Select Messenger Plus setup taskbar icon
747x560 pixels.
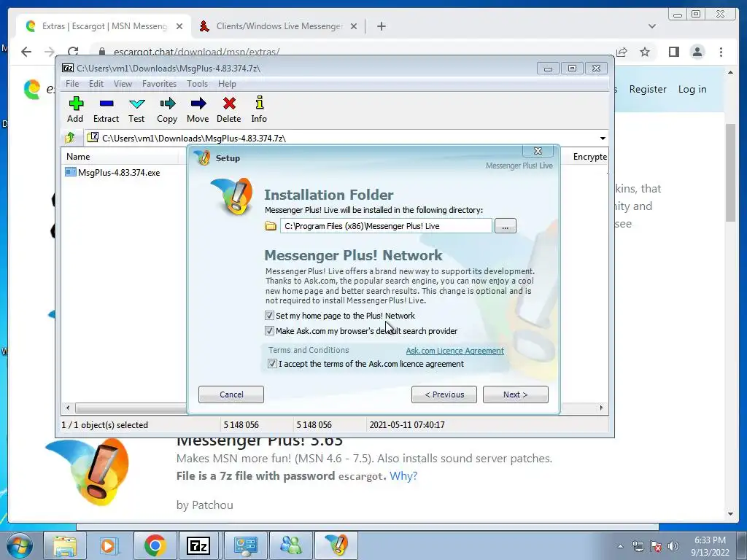coord(336,545)
